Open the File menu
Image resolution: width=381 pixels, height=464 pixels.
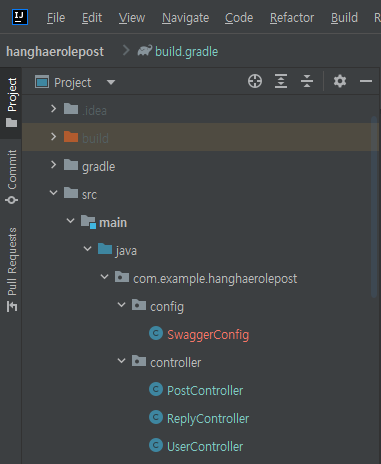coord(56,18)
